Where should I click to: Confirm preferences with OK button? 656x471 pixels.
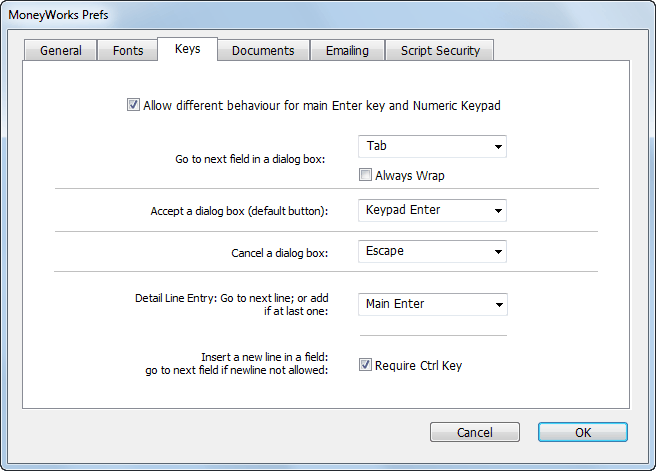583,432
